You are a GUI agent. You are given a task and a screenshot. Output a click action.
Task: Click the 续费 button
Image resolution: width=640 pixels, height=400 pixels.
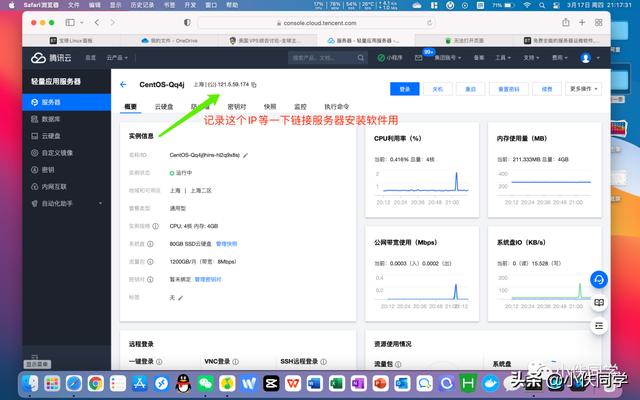point(547,89)
